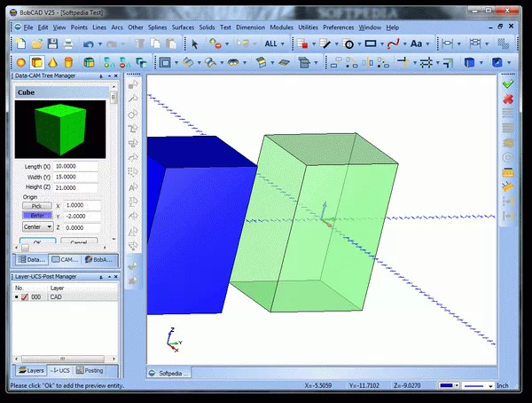Open the Center origin dropdown
532x403 pixels.
(x=36, y=226)
